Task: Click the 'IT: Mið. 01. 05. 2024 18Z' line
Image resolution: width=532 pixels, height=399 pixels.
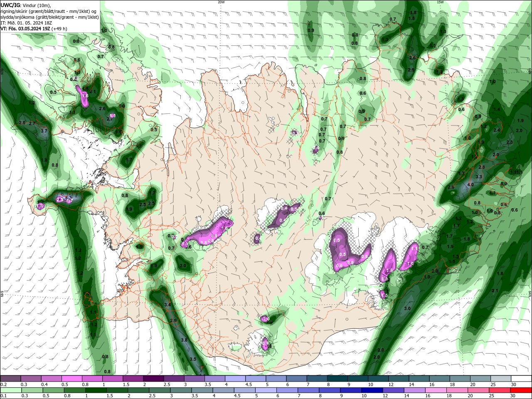Action: [x=27, y=23]
